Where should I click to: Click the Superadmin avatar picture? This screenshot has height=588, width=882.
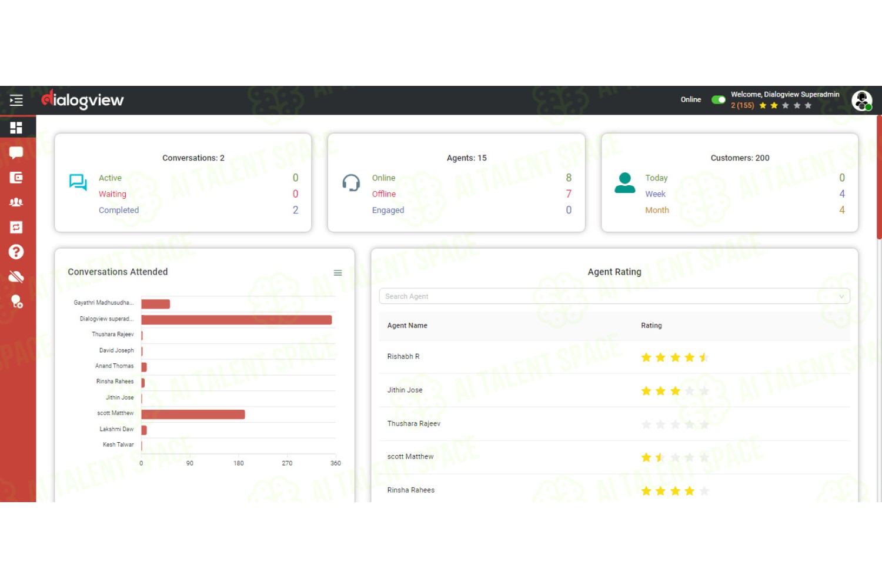pos(862,101)
